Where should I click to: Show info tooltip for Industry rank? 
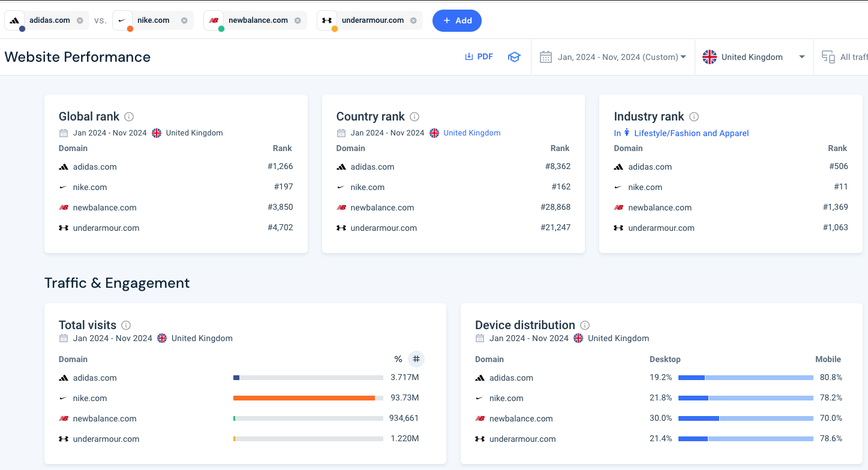[x=694, y=117]
